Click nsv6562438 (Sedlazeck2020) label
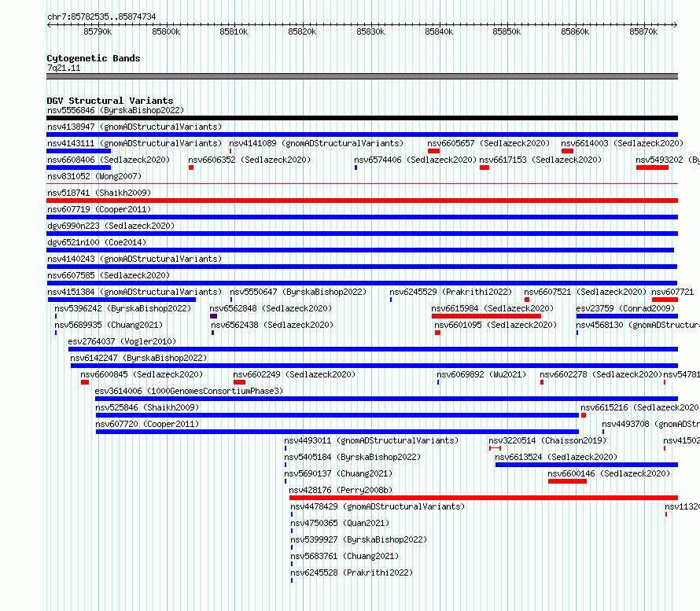 [272, 325]
